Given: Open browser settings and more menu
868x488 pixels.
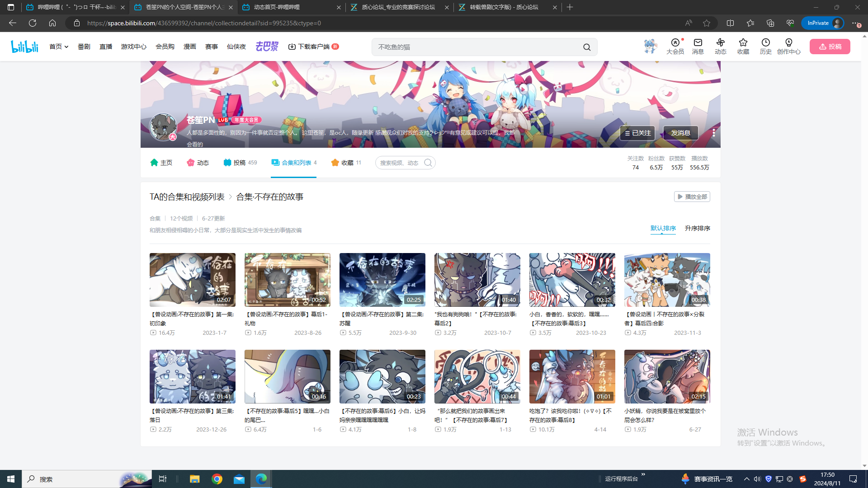Looking at the screenshot, I should point(855,23).
